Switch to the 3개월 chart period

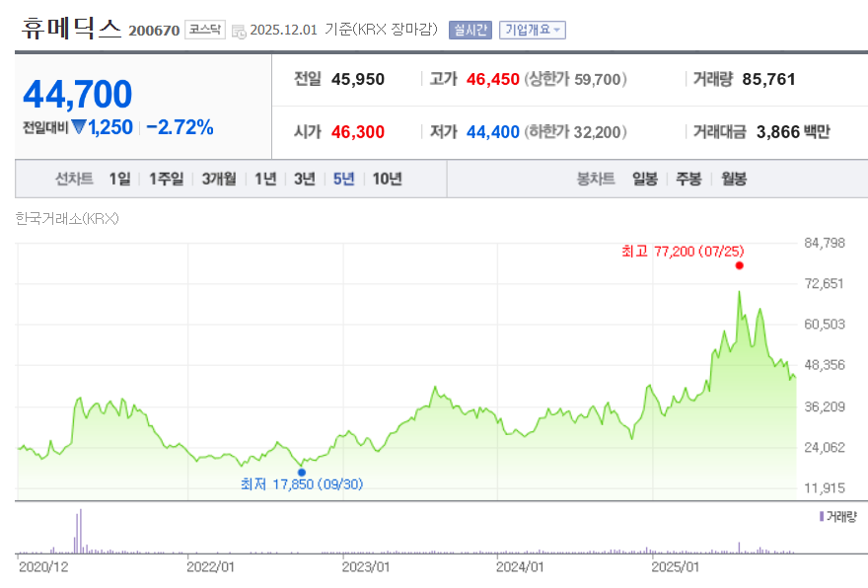point(219,179)
